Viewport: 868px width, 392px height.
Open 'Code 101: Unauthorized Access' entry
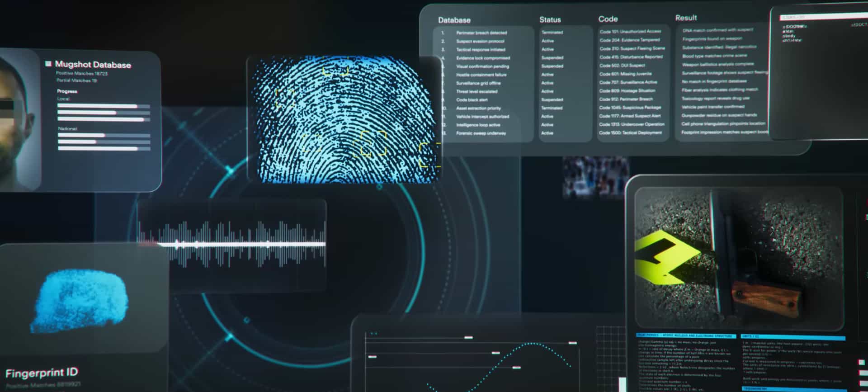click(x=630, y=31)
